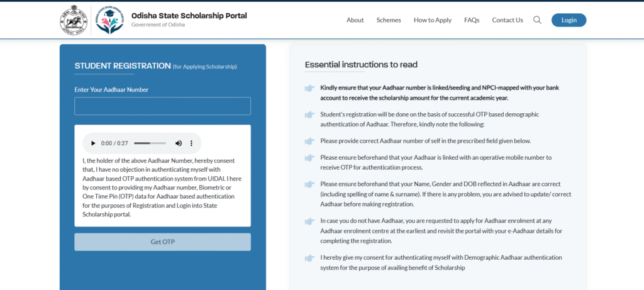Open the FAQs page

click(472, 20)
